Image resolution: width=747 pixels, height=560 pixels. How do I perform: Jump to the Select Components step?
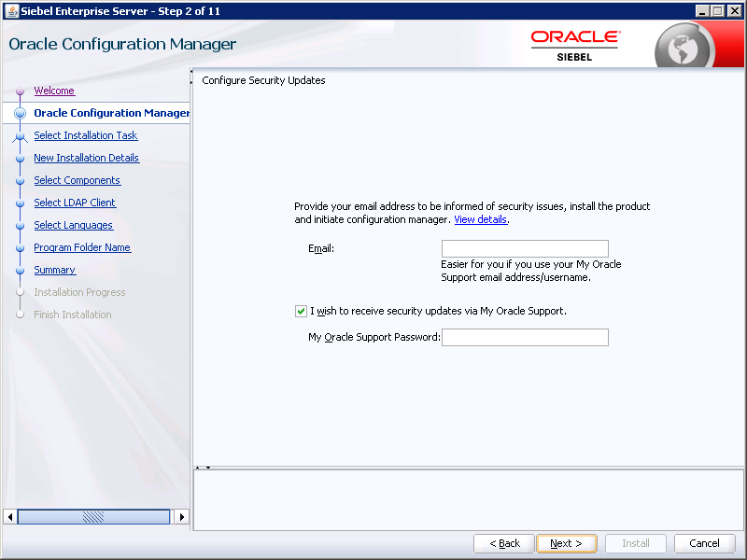tap(77, 180)
